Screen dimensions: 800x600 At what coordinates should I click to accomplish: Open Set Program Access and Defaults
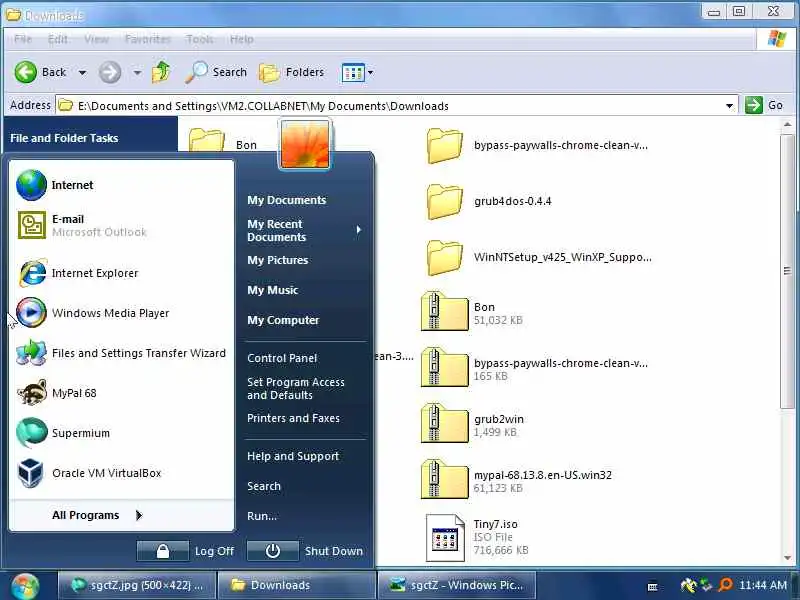295,389
